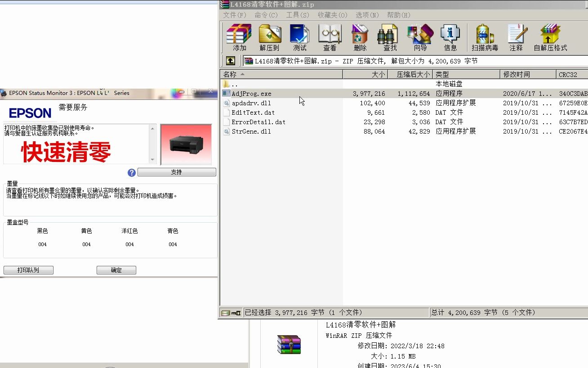Click the 黑色 ink label
Viewport: 588px width, 368px height.
coord(42,231)
